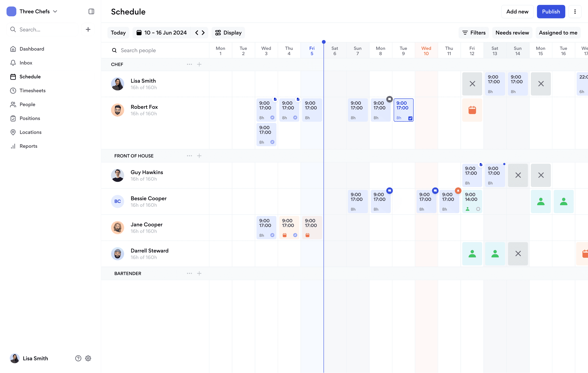588x373 pixels.
Task: Open Reports from the sidebar
Action: [x=28, y=146]
